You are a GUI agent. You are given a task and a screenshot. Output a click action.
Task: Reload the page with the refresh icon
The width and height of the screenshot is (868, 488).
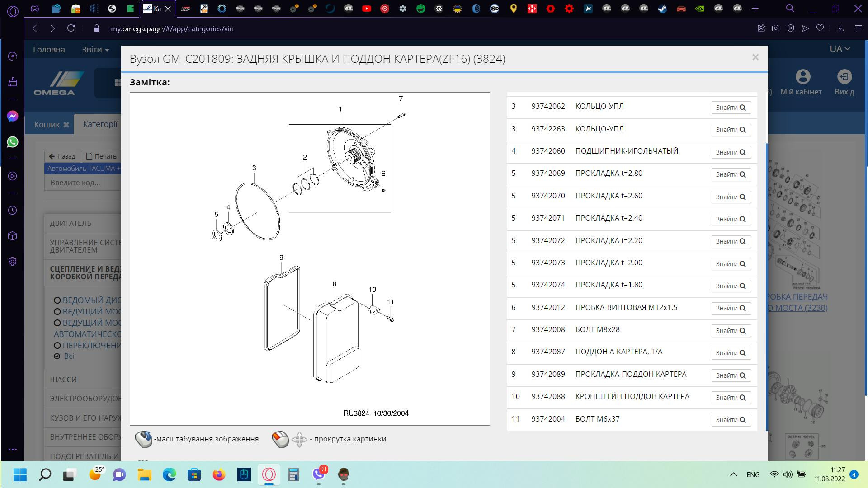click(x=71, y=28)
